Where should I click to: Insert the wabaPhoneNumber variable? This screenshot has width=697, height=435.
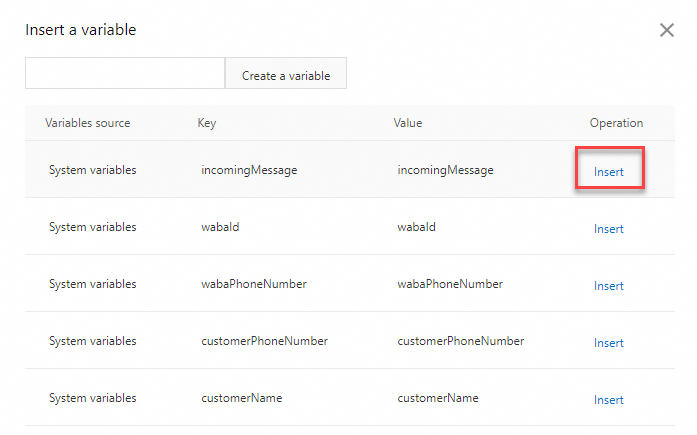click(x=609, y=286)
